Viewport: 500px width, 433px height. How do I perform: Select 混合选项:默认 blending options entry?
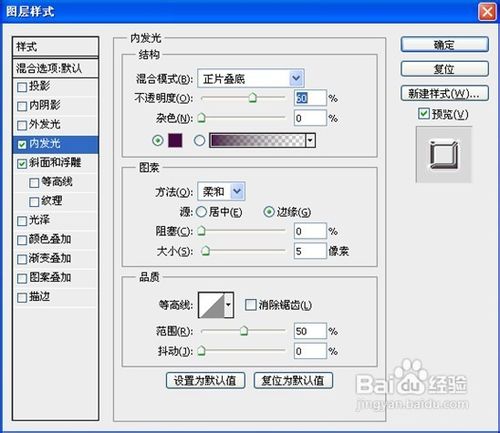pyautogui.click(x=55, y=68)
